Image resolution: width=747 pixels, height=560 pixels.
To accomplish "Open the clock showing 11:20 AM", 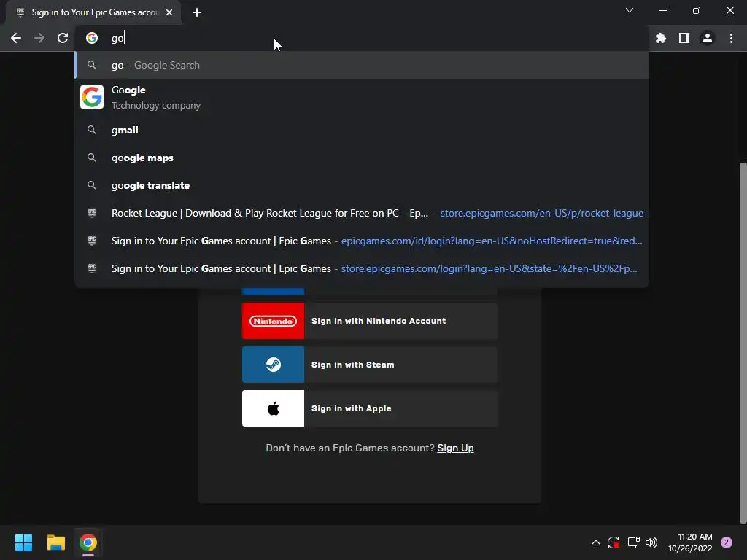I will [x=690, y=542].
